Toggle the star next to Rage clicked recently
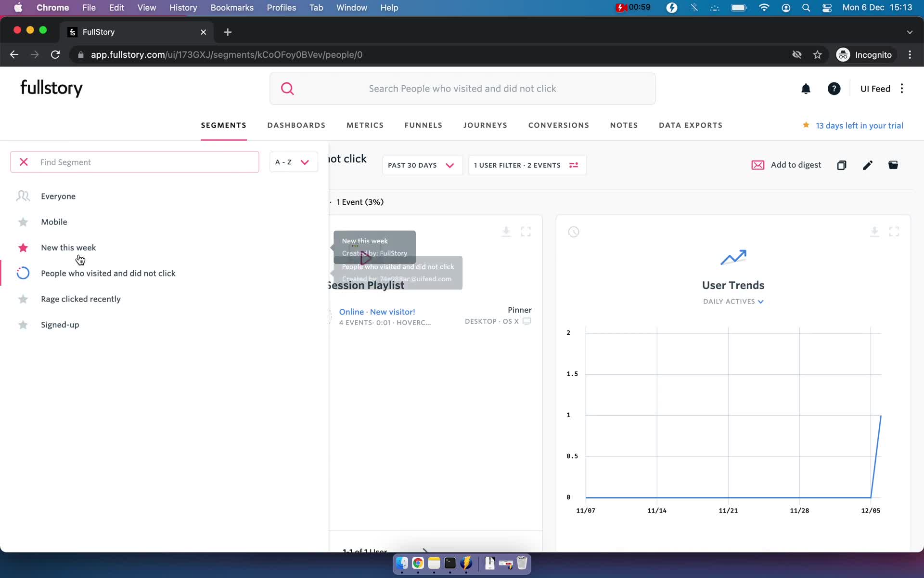 click(x=23, y=299)
